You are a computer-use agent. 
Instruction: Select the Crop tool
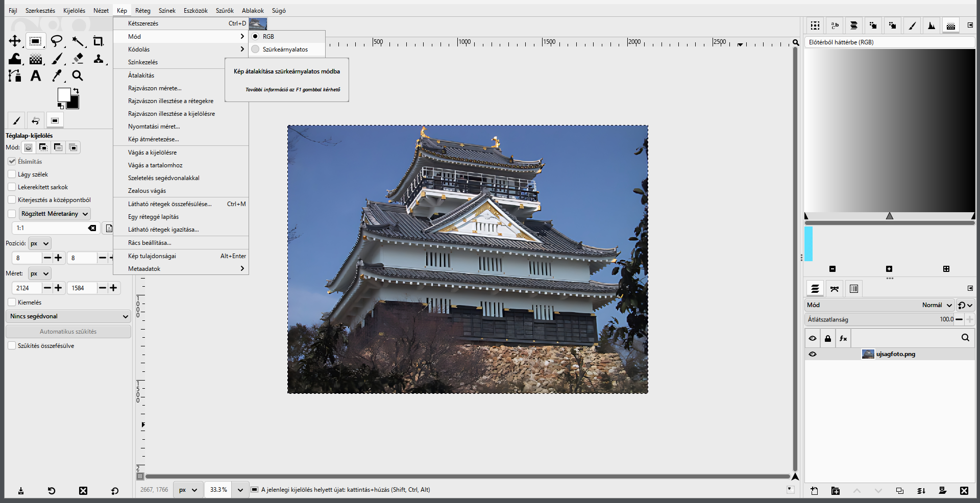click(x=98, y=41)
